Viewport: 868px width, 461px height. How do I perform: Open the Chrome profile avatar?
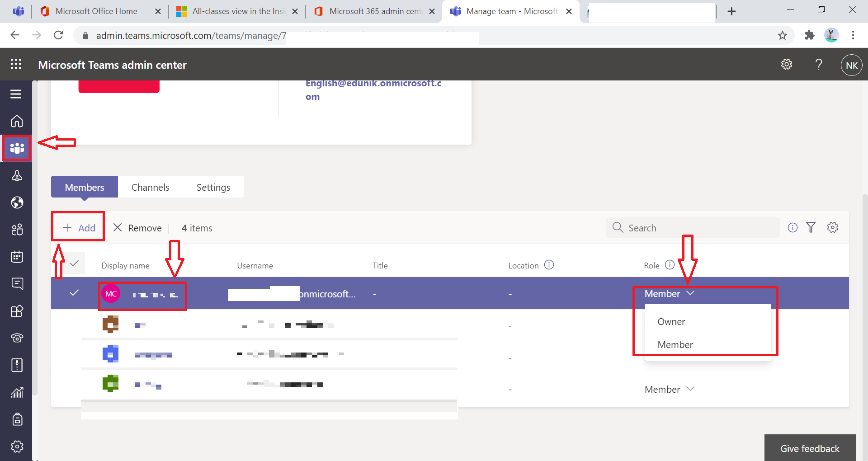[831, 35]
